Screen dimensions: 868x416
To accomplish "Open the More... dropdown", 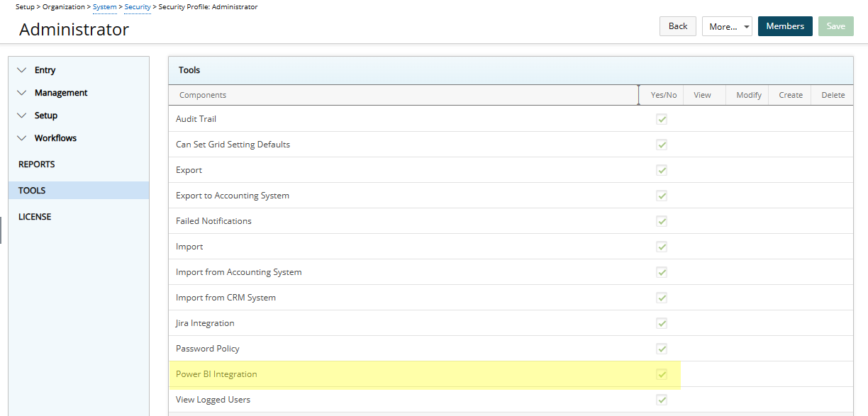I will click(727, 26).
